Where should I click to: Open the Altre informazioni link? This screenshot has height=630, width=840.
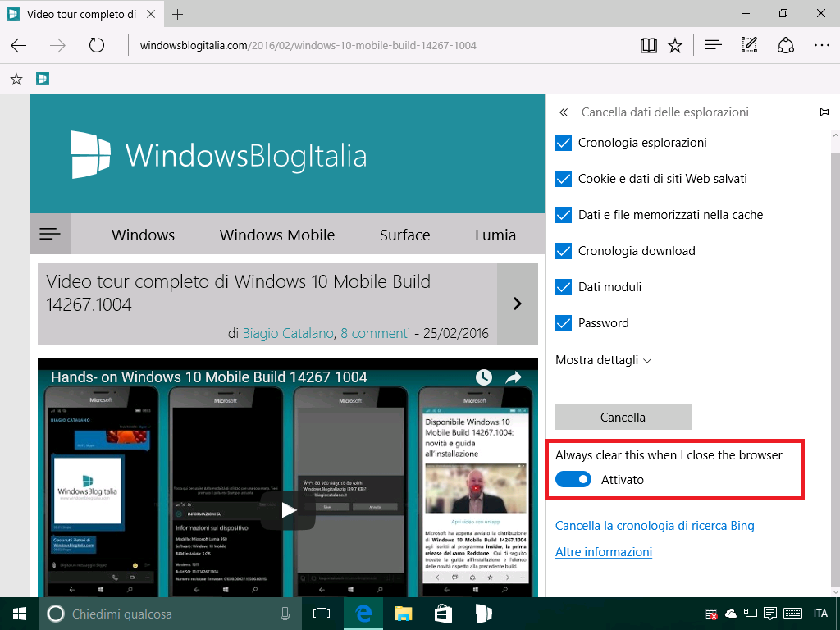tap(604, 552)
